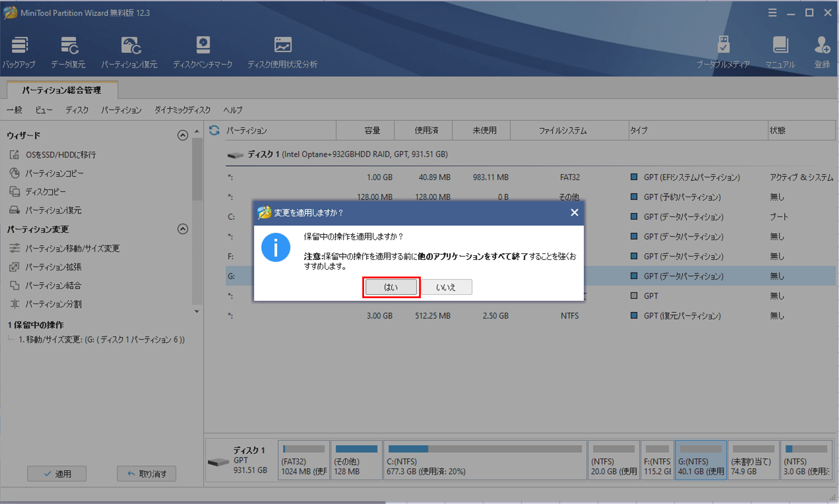Image resolution: width=839 pixels, height=504 pixels.
Task: Open the ヘルプ menu
Action: (233, 110)
